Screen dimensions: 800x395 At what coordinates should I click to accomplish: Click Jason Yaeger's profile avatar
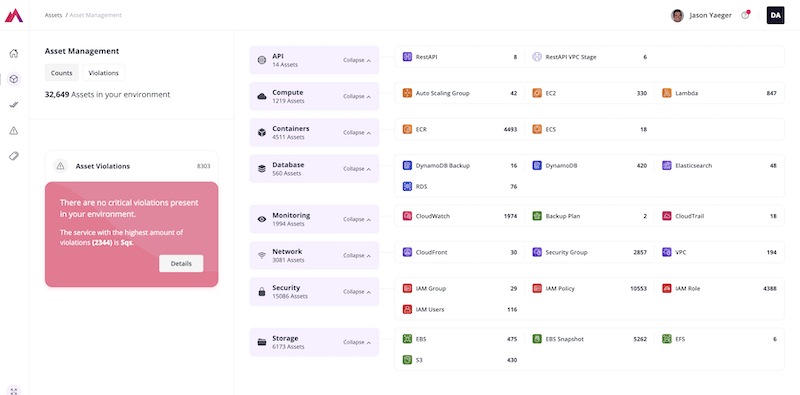pyautogui.click(x=677, y=15)
